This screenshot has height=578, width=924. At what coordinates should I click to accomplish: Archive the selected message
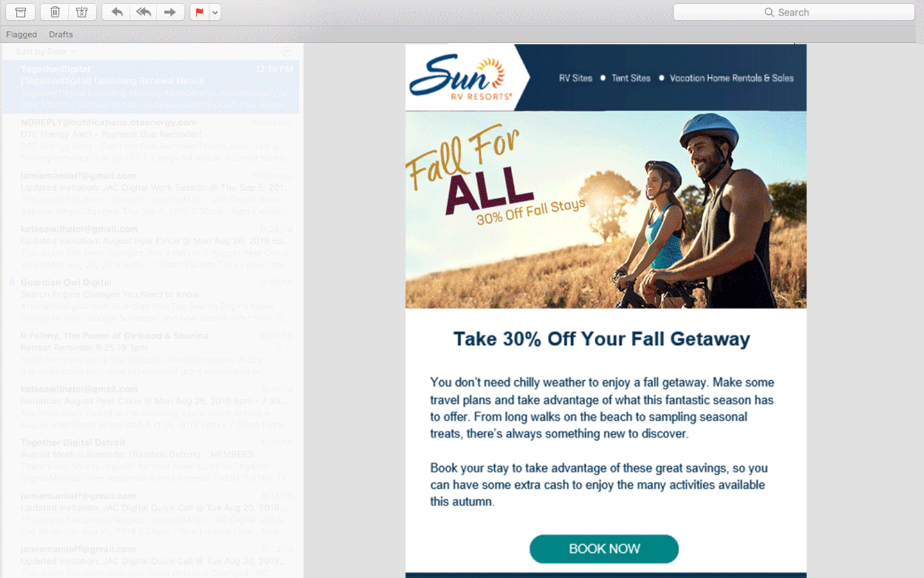click(21, 12)
